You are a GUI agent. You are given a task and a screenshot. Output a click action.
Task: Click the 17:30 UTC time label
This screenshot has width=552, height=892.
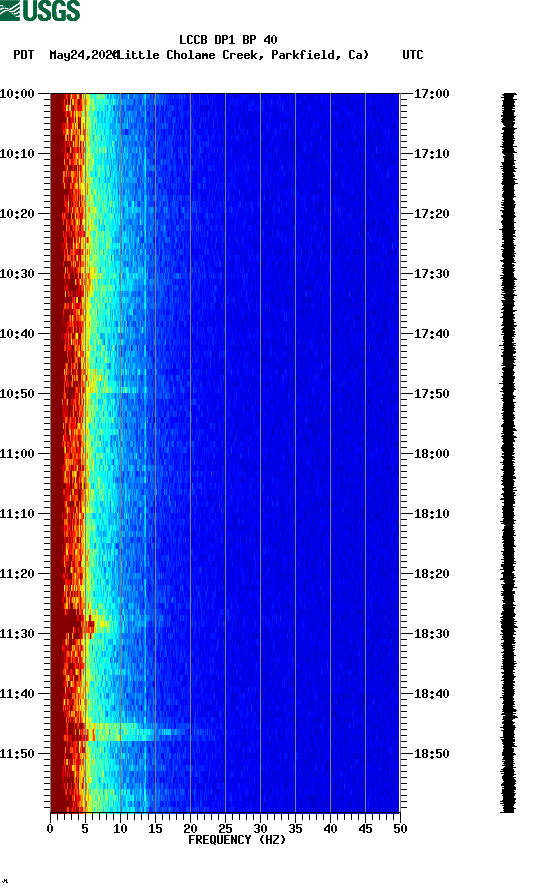431,274
